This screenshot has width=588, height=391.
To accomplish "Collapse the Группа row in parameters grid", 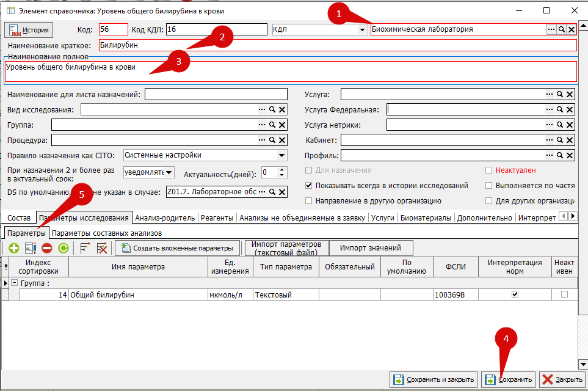I will 14,283.
